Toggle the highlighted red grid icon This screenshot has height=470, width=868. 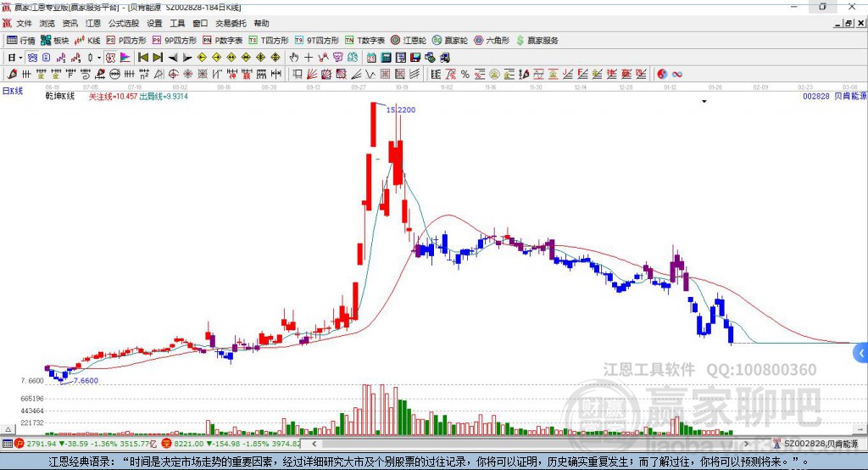pos(111,58)
